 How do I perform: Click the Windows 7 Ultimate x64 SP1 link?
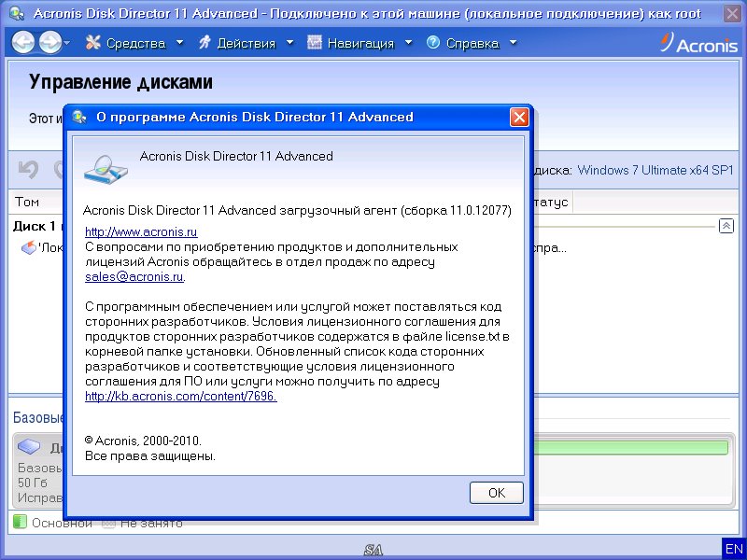[655, 171]
